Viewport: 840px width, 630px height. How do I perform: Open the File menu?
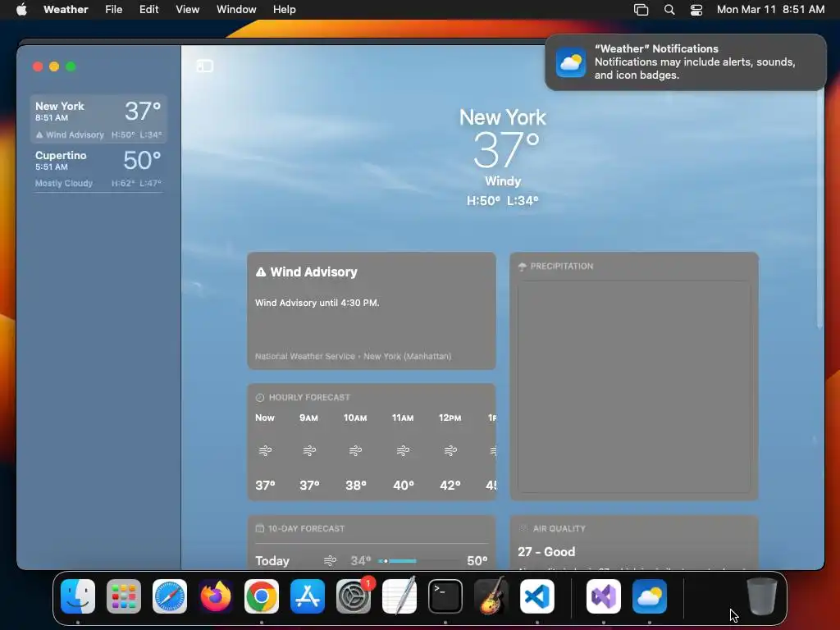click(113, 10)
